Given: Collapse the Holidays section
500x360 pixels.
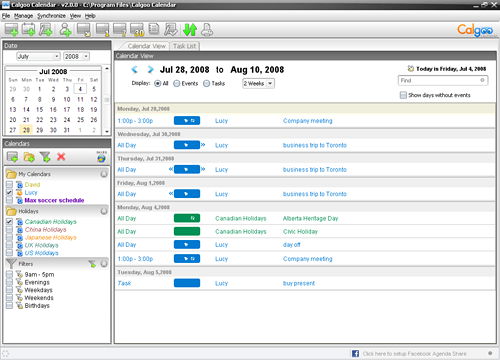Looking at the screenshot, I should [104, 211].
